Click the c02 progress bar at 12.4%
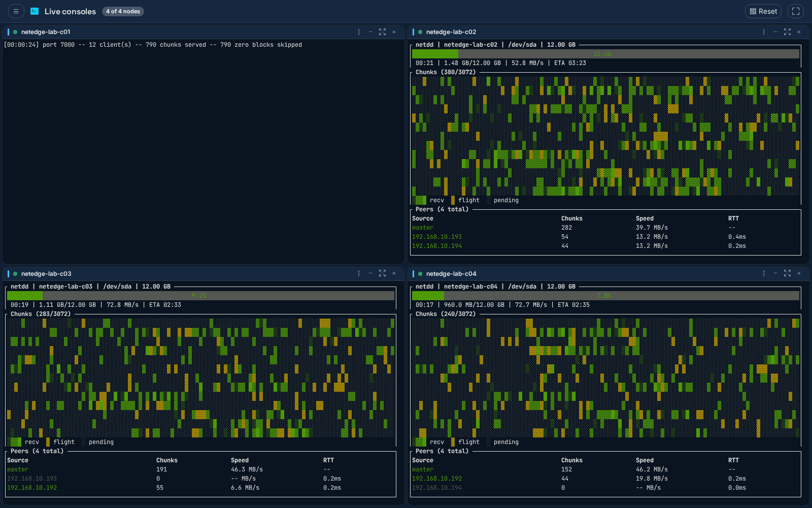 pyautogui.click(x=605, y=54)
